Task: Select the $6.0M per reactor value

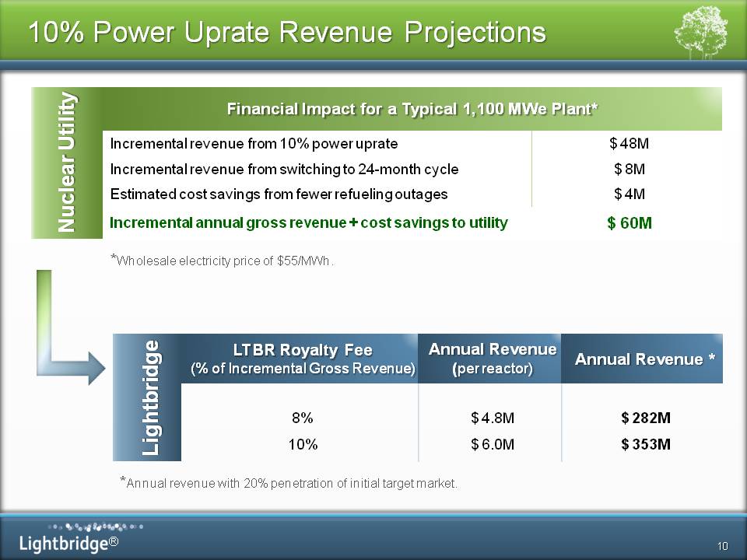Action: point(493,445)
